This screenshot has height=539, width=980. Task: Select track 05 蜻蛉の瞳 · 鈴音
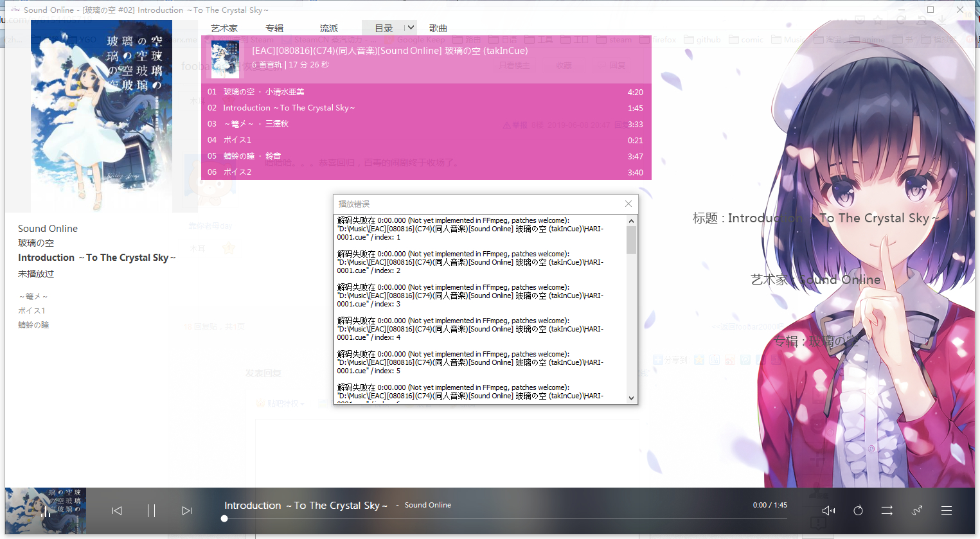click(426, 156)
